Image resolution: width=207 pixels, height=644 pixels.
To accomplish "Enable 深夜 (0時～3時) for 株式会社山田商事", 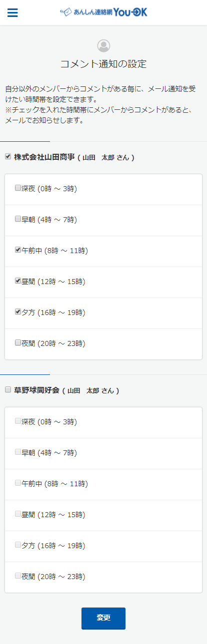I will (x=18, y=188).
